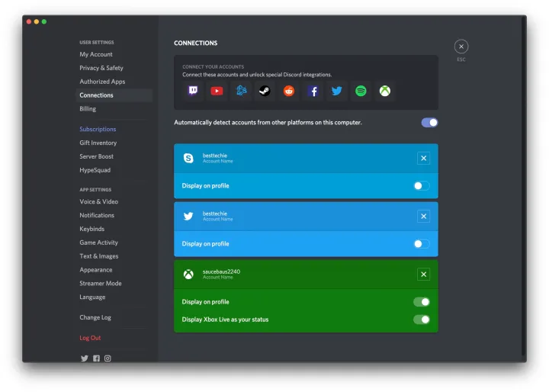Go to Notifications settings
Image resolution: width=549 pixels, height=392 pixels.
(x=114, y=215)
